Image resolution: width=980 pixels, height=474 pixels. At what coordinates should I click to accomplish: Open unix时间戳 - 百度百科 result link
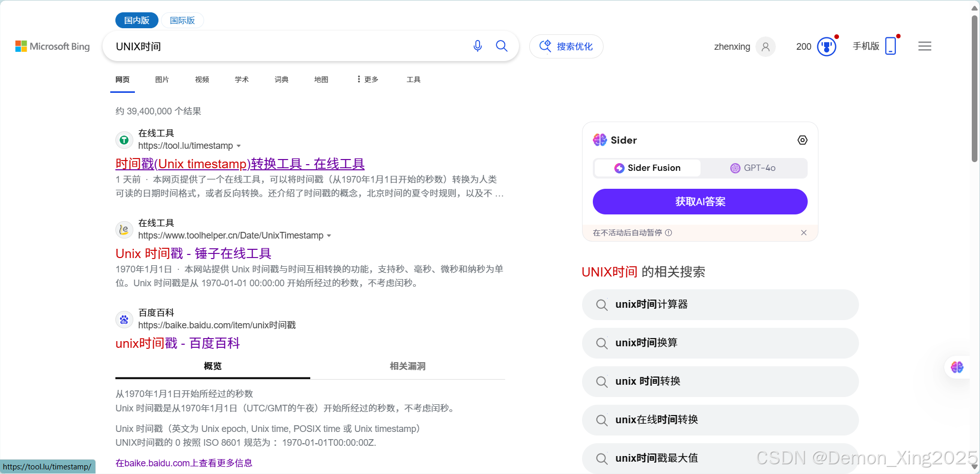(177, 343)
